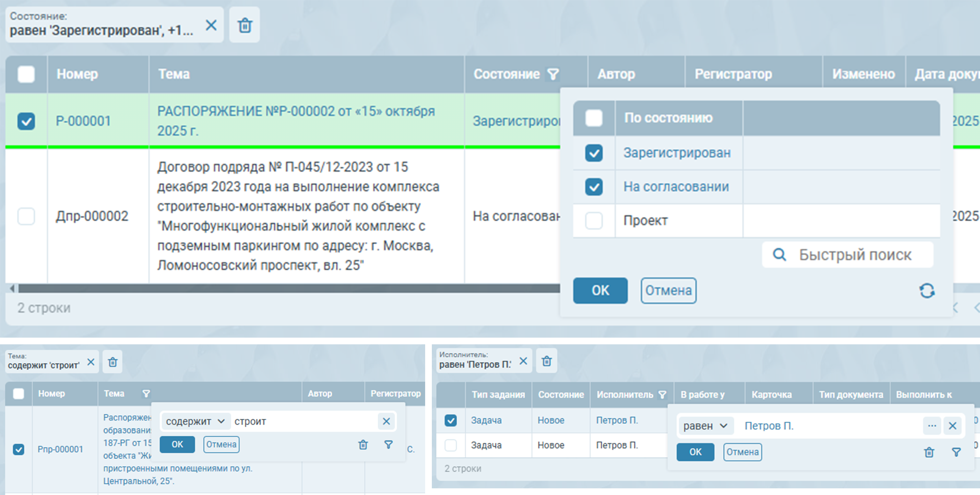
Task: Clear the 'строит' text with the X button
Action: coord(386,421)
